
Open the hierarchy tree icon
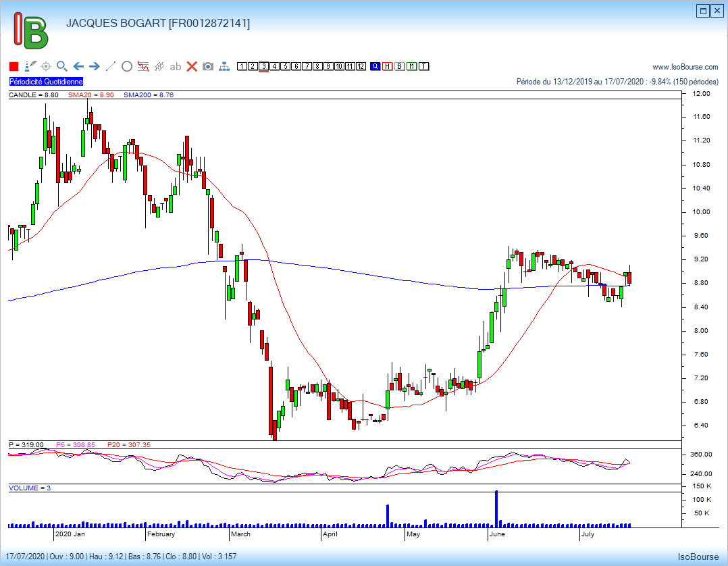coord(224,66)
